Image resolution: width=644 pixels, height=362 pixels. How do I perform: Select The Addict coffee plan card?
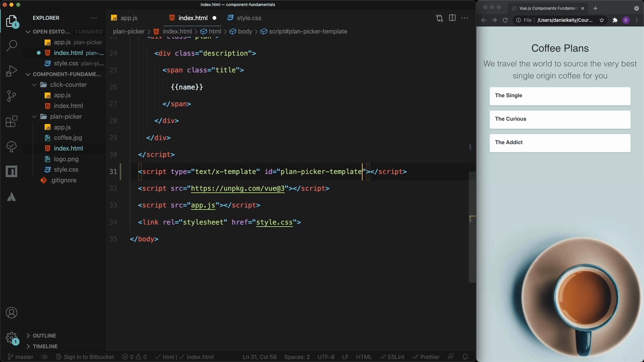tap(560, 143)
